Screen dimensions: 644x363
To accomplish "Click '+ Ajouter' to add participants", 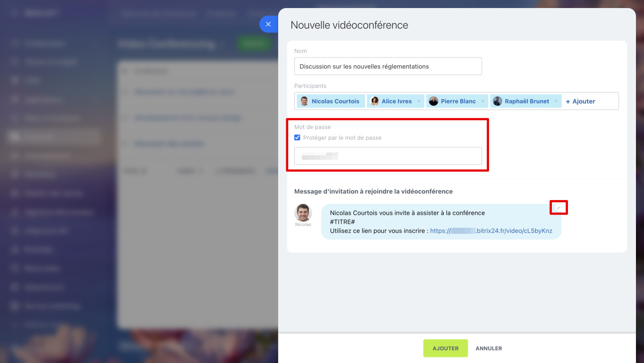I will click(x=580, y=101).
